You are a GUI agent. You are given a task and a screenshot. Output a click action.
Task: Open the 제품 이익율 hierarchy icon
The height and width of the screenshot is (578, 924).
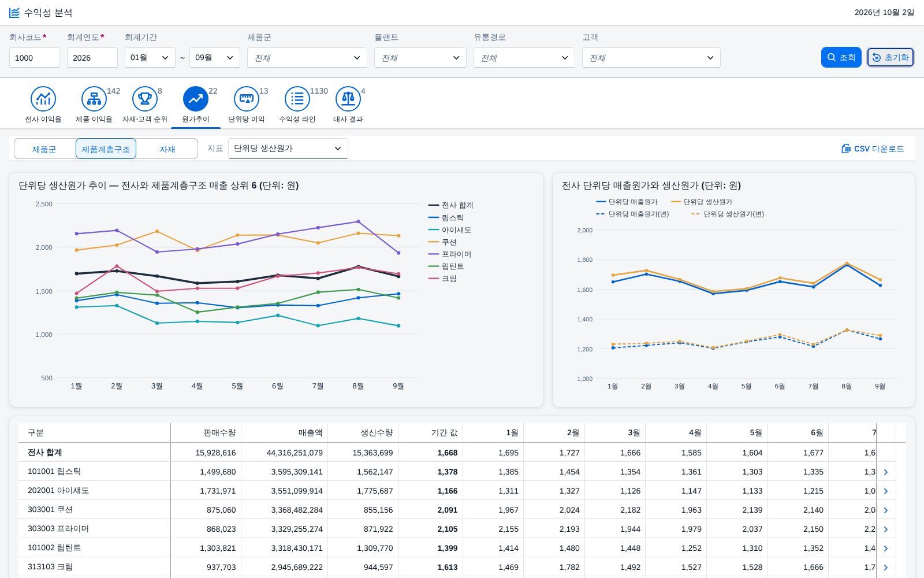click(94, 99)
